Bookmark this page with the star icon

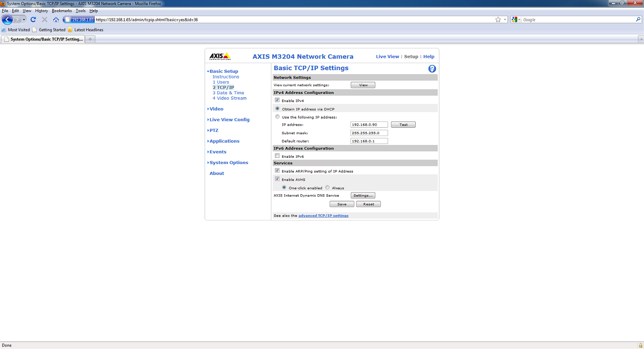[x=498, y=20]
